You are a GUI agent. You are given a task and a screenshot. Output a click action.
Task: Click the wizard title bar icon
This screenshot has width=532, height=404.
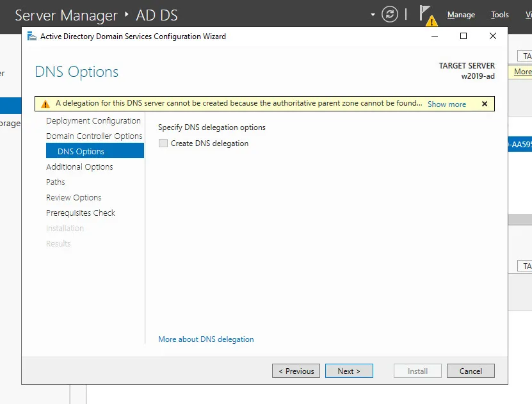click(x=32, y=36)
